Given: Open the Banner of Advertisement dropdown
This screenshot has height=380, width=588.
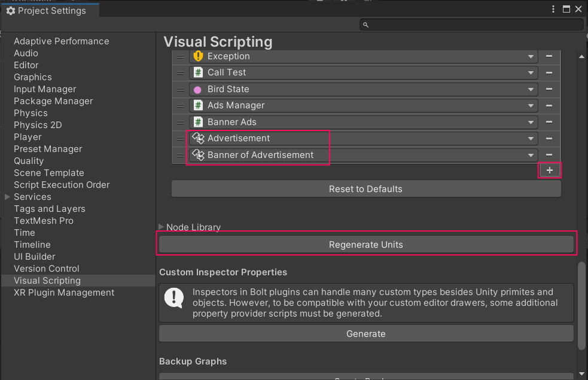Looking at the screenshot, I should point(531,155).
